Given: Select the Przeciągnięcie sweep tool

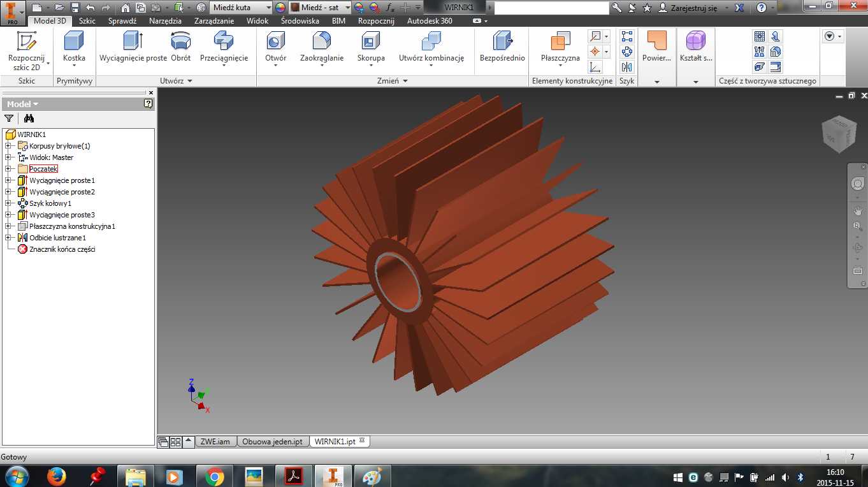Looking at the screenshot, I should pos(224,48).
